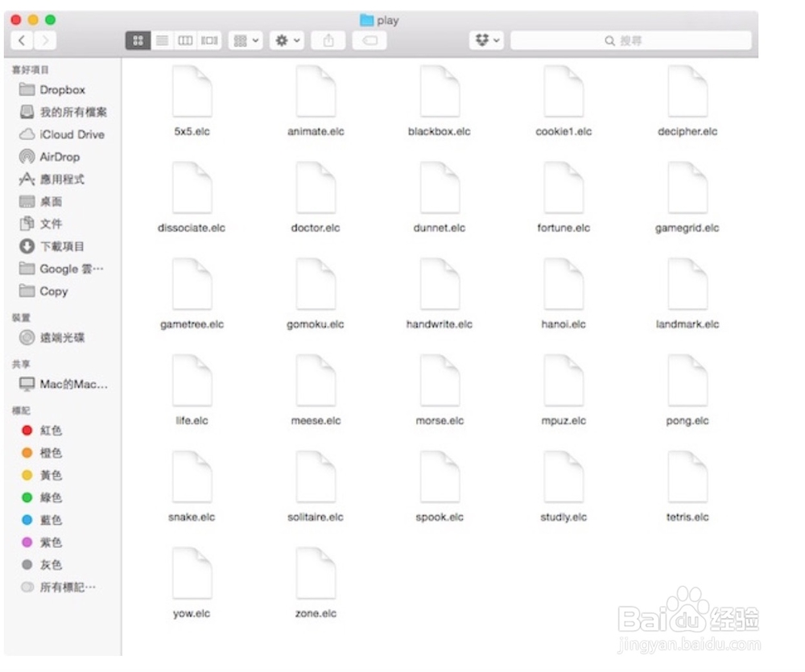Select the dunnet.elc file icon

[440, 188]
